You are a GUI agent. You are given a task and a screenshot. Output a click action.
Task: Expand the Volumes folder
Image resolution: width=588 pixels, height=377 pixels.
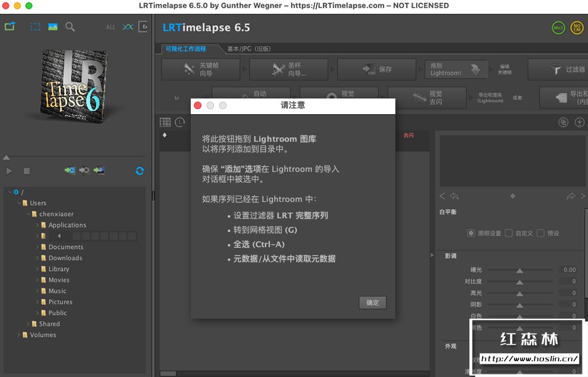click(19, 334)
